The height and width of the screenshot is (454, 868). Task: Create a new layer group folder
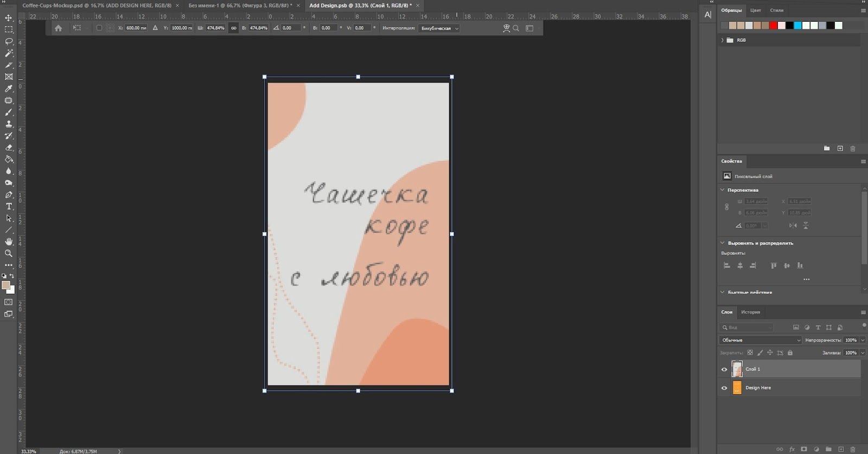(828, 449)
